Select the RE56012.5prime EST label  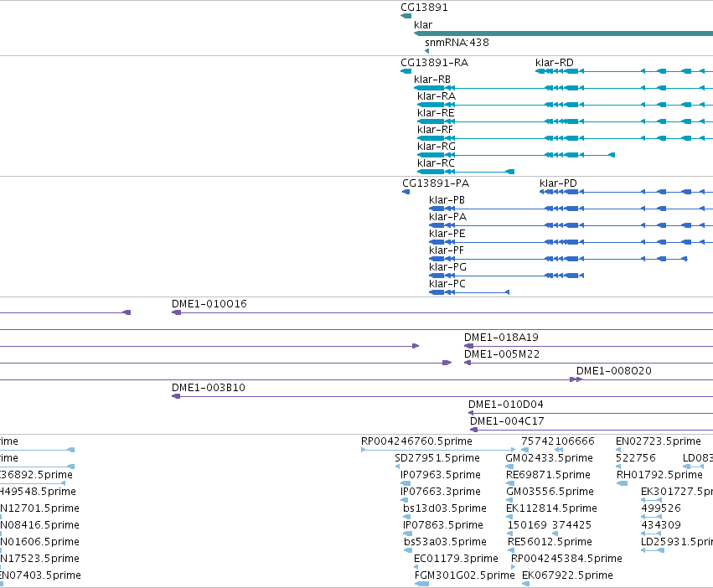(x=550, y=542)
